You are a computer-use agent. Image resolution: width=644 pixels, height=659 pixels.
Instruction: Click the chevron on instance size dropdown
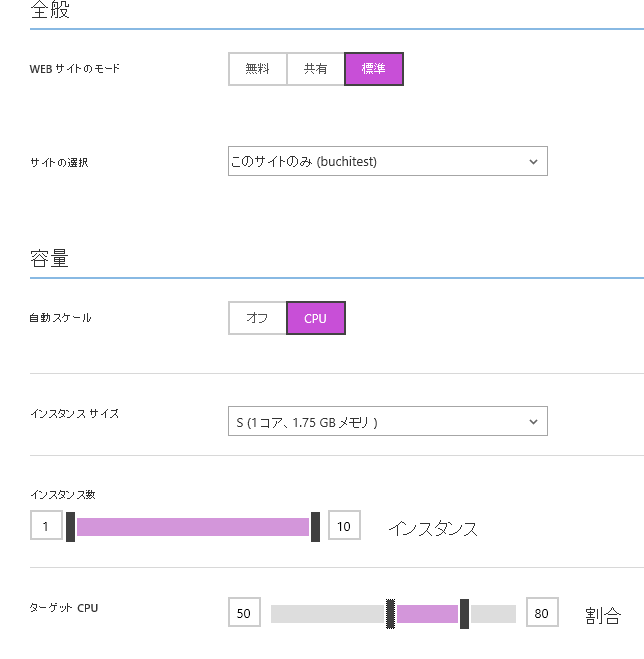533,422
